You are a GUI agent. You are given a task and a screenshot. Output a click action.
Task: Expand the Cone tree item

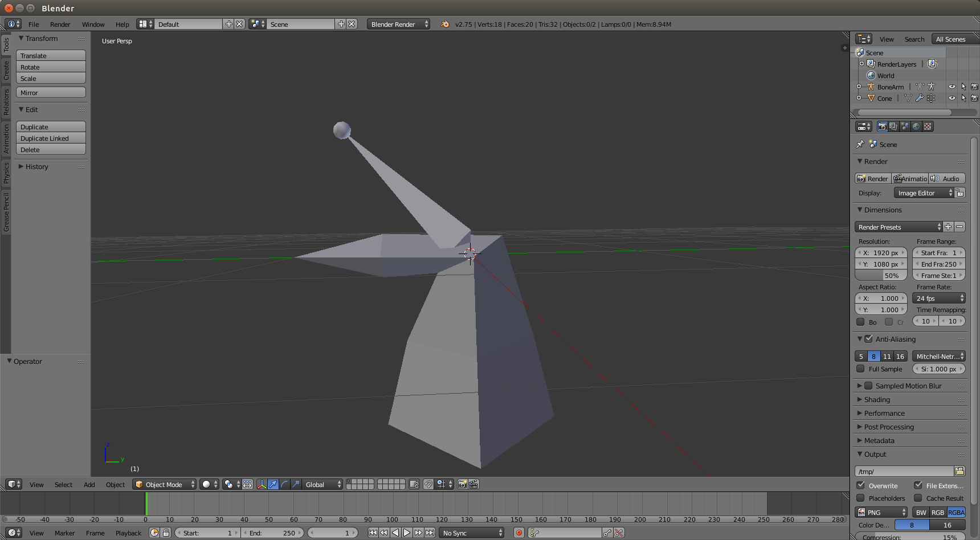[859, 98]
